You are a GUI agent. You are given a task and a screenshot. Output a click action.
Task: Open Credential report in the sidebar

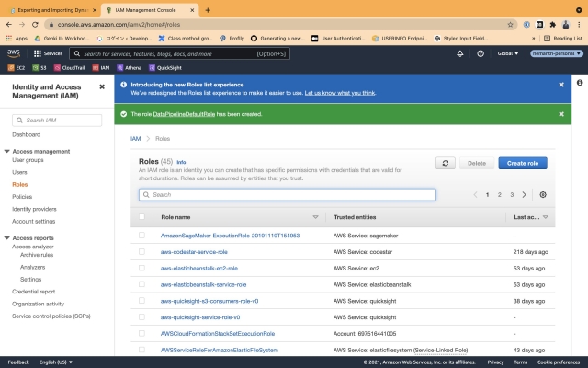click(33, 292)
